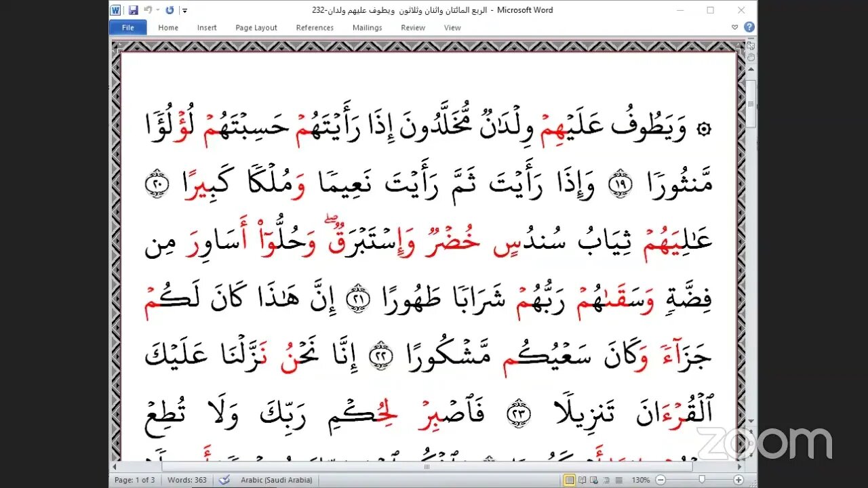
Task: Click the horizontal scrollbar thumb
Action: [427, 467]
